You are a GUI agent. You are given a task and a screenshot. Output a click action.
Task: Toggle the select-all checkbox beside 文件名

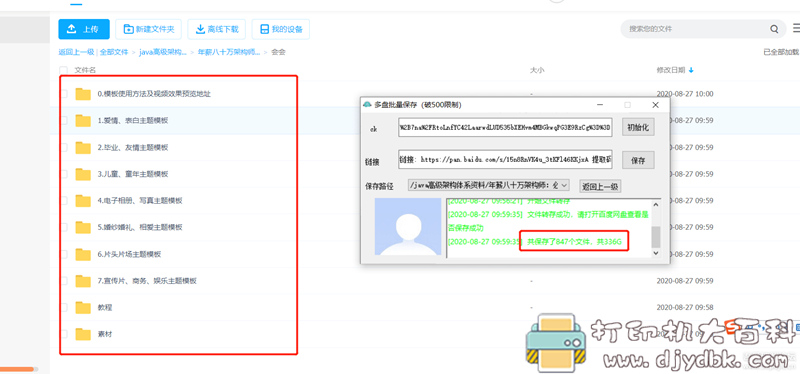point(63,70)
